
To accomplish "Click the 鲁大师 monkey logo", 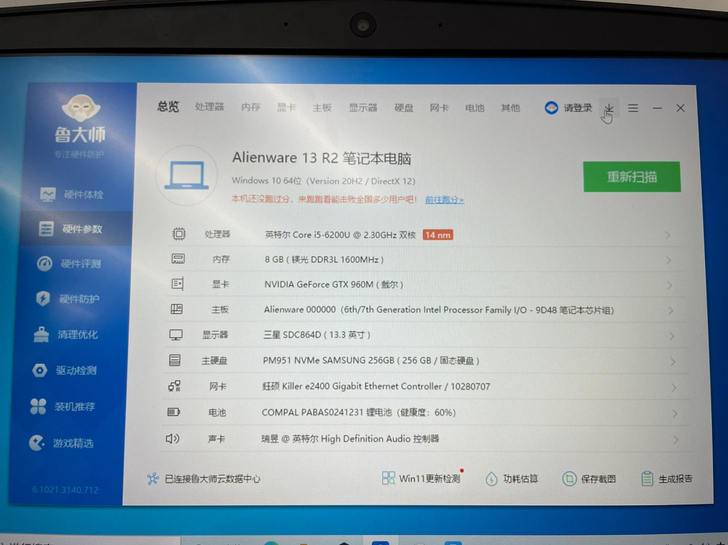I will (81, 108).
